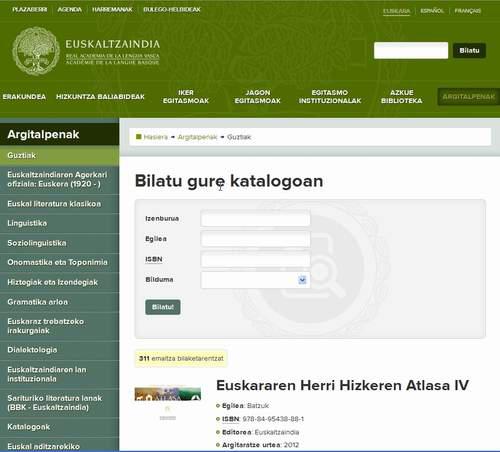Click the Argitaratze urtea 2012 line
Viewport: 500px width, 452px height.
[x=261, y=445]
